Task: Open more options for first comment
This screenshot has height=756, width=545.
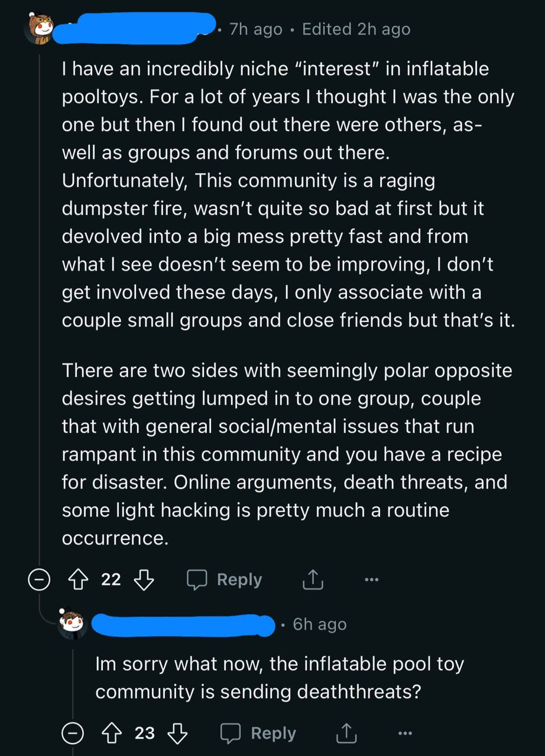Action: [x=371, y=580]
